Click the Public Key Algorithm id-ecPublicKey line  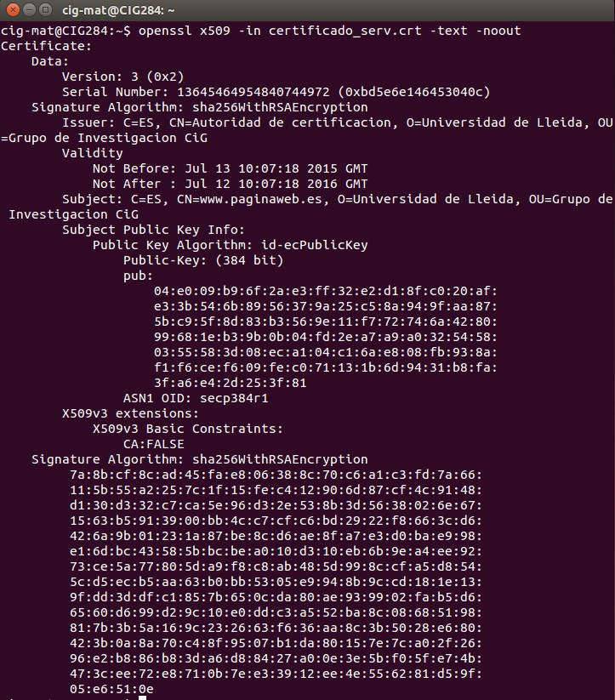click(230, 246)
